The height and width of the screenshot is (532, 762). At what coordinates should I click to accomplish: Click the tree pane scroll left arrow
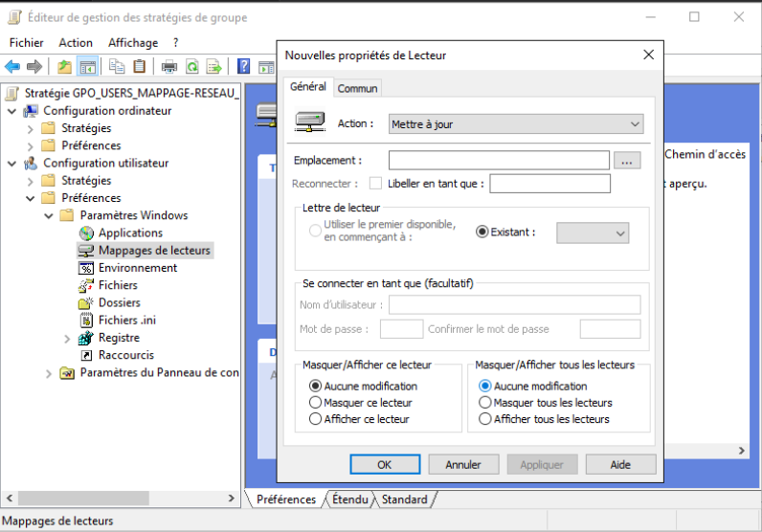coord(10,498)
